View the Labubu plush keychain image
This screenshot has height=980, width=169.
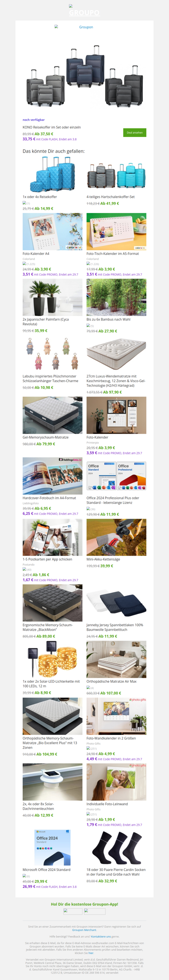tap(52, 354)
